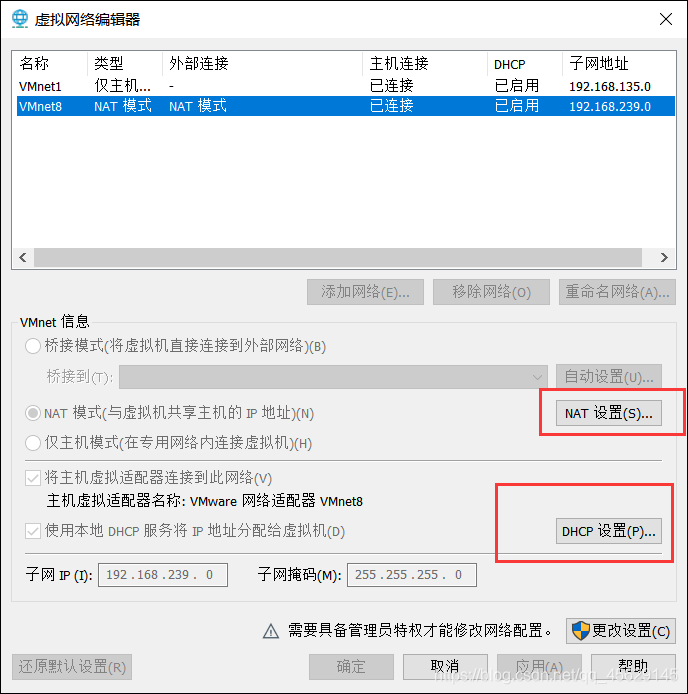Screen dimensions: 688x694
Task: Close the Virtual Network Editor window
Action: pos(666,19)
